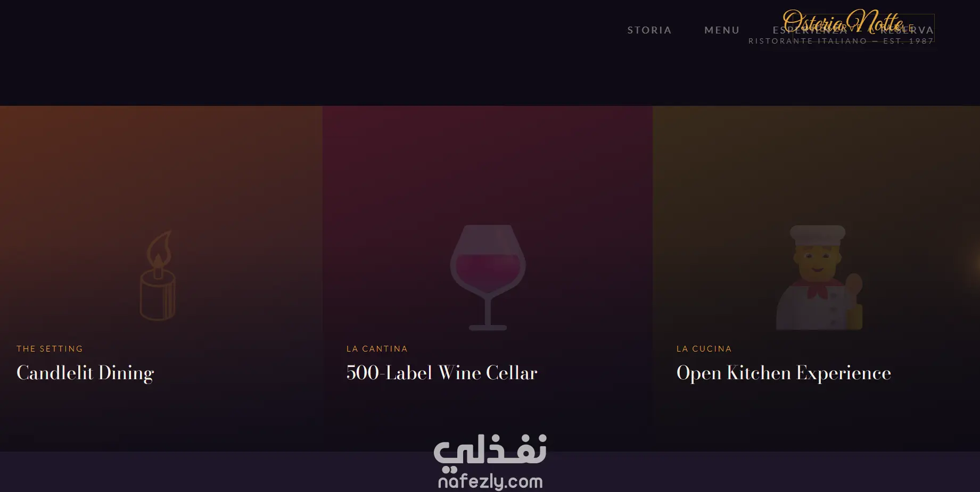Go to the MENU navigation item
This screenshot has height=492, width=980.
tap(722, 30)
